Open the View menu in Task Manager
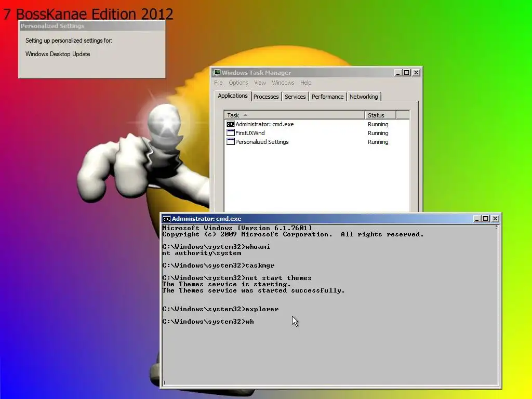Screen dimensions: 532x399 (260, 83)
